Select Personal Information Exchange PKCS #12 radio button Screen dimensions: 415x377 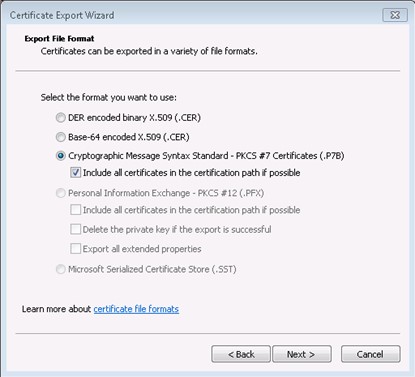[60, 193]
